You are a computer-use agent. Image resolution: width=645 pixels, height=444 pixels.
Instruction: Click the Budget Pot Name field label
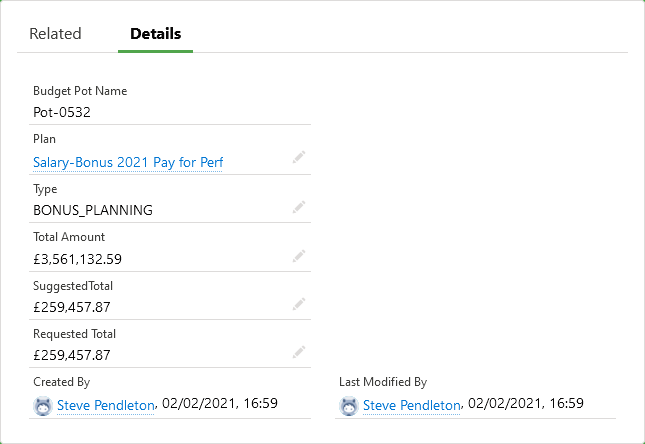(80, 91)
